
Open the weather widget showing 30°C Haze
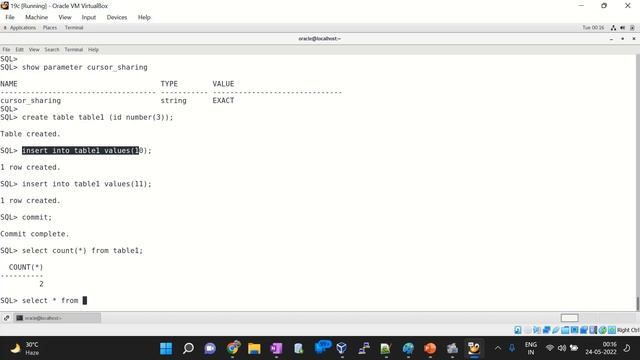click(x=24, y=349)
